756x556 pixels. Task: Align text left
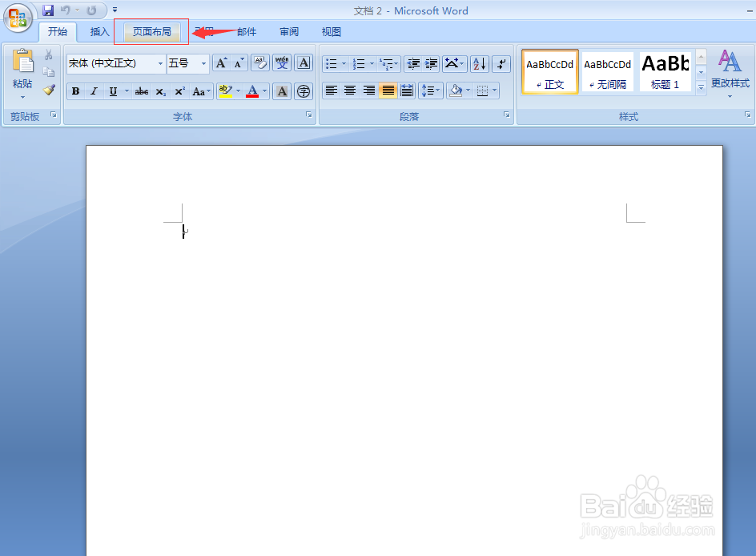click(332, 91)
